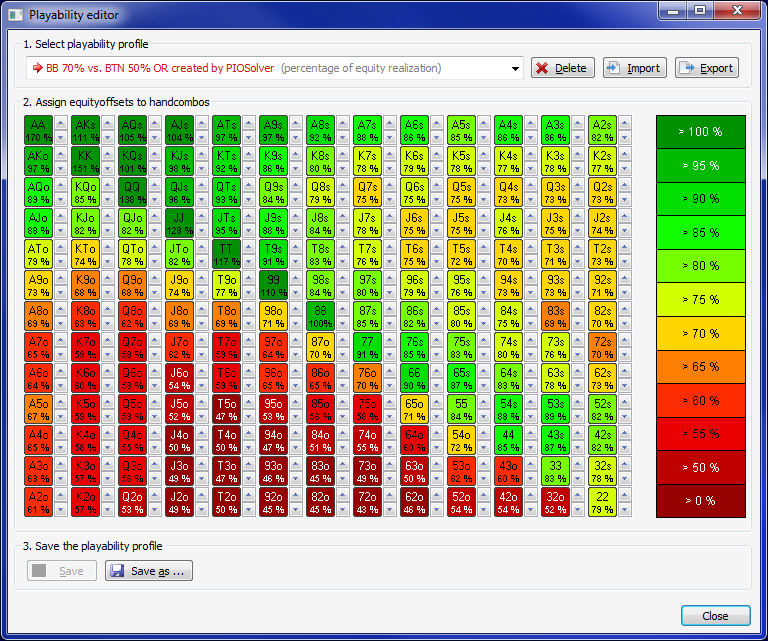
Task: Click the Delete profile button
Action: pyautogui.click(x=562, y=68)
